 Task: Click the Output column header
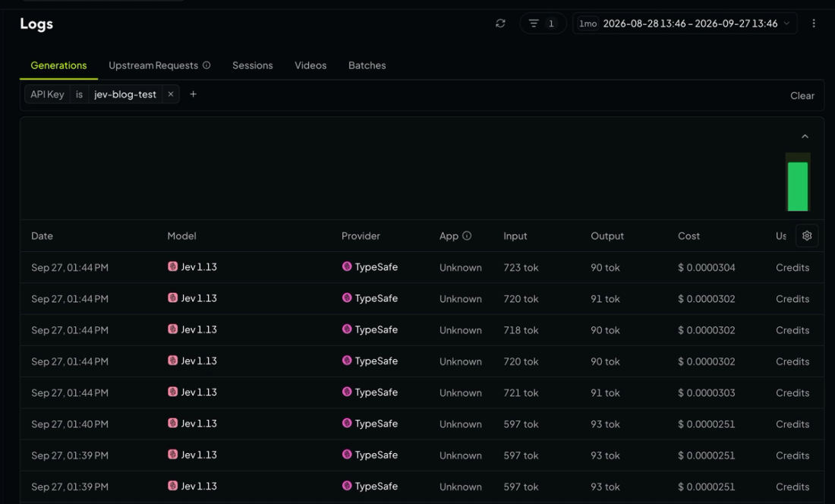pyautogui.click(x=607, y=236)
